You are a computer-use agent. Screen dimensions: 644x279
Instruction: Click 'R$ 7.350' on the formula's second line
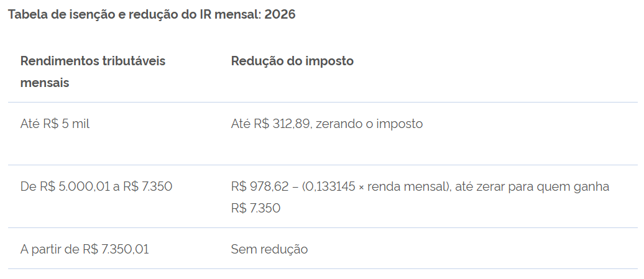click(x=255, y=208)
